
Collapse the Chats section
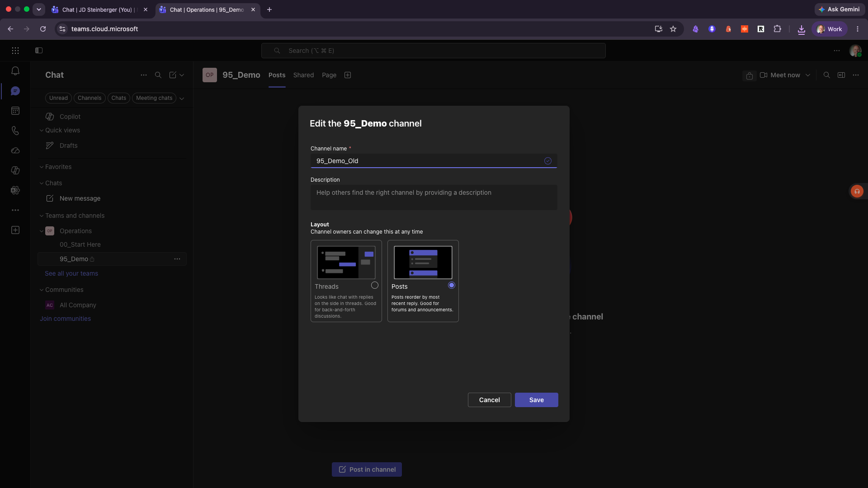[42, 183]
